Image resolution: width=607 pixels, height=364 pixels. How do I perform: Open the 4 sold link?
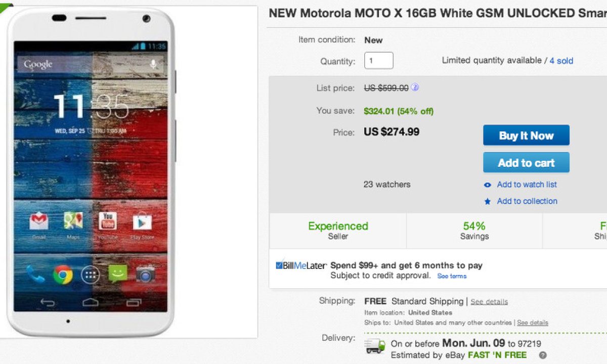point(561,61)
